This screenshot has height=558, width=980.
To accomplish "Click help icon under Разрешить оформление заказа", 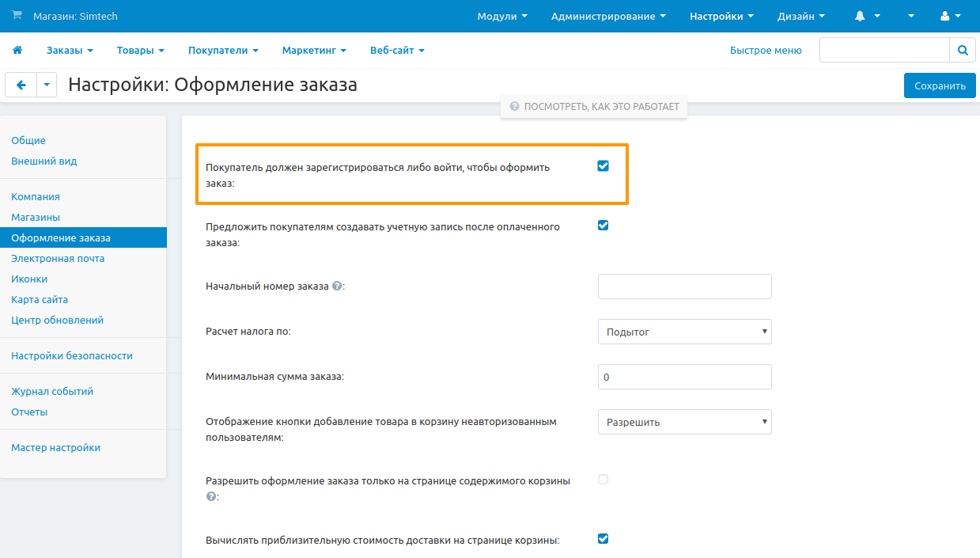I will coord(210,496).
